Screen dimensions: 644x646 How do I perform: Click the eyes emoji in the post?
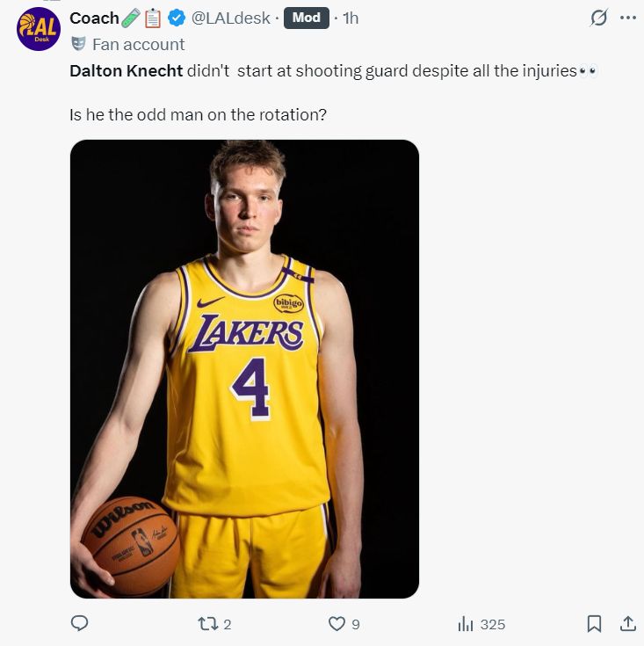pyautogui.click(x=589, y=71)
